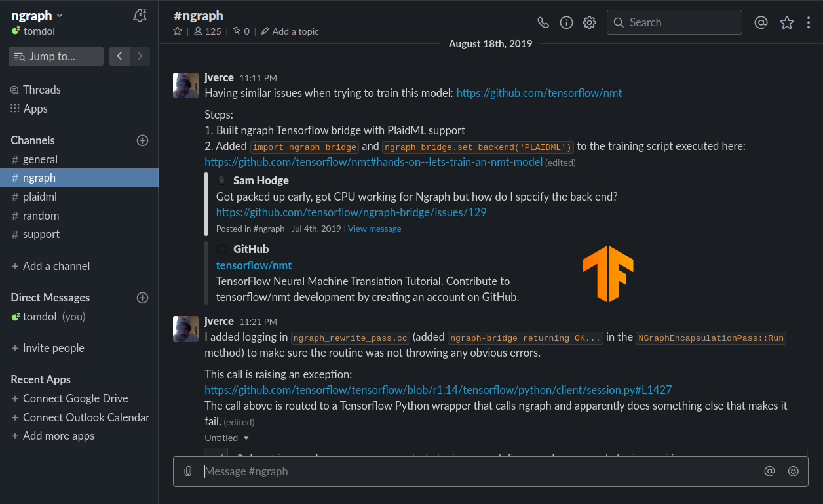Open the emoji picker
The image size is (823, 504).
[794, 471]
